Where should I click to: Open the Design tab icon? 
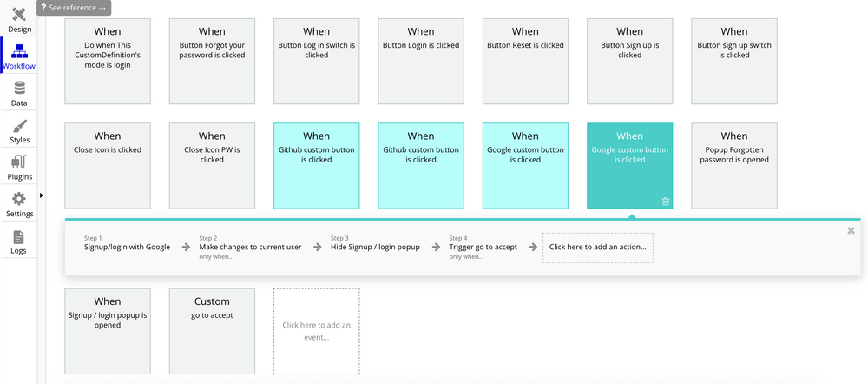[19, 15]
